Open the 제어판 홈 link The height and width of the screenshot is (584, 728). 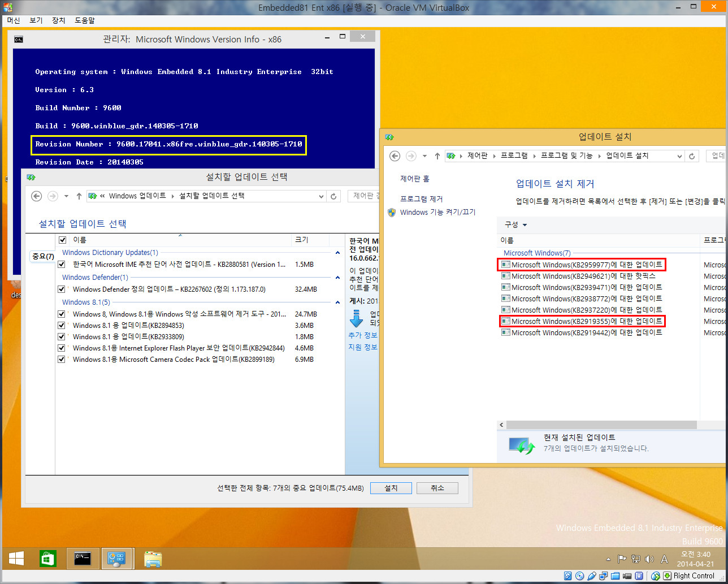coord(415,179)
